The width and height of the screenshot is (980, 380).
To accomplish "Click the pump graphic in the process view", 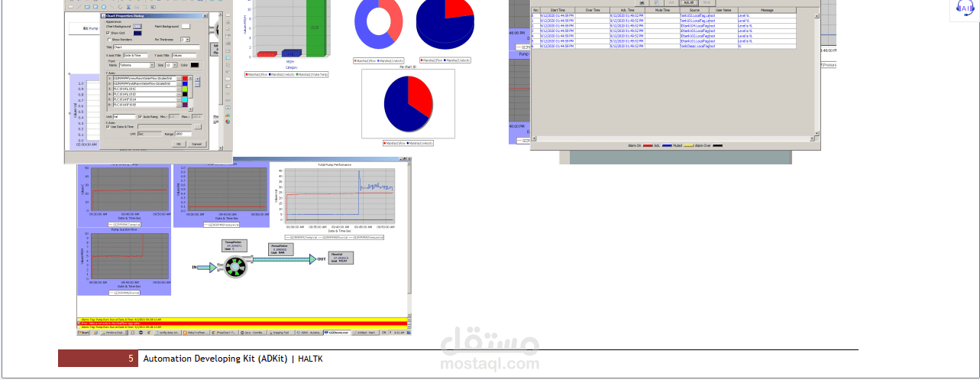I will click(x=234, y=267).
